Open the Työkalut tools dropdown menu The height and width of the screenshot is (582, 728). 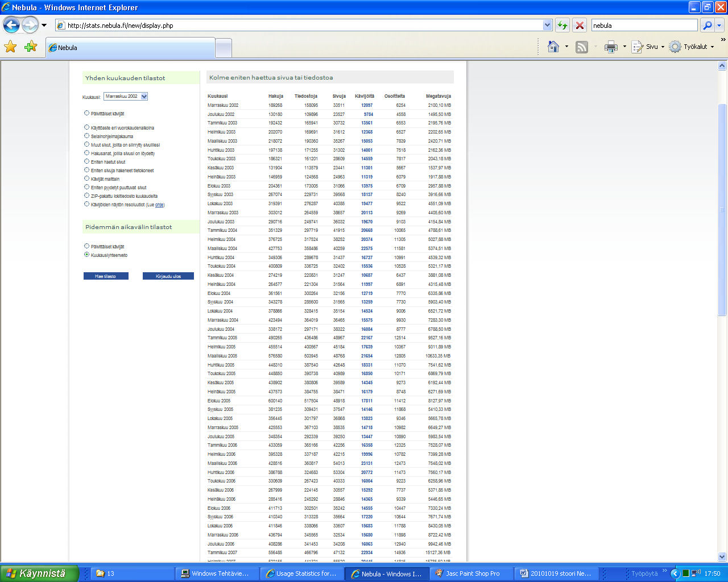692,47
